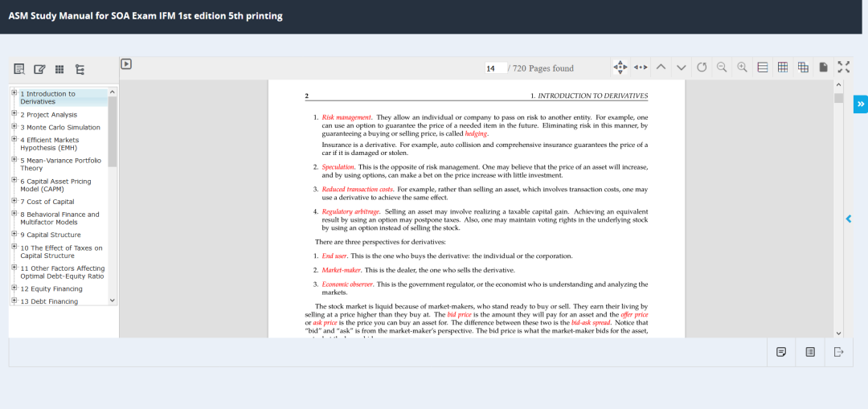Open '11 Other Factors Affecting Optimal Debt-Equity Ratio'
The height and width of the screenshot is (409, 868).
[63, 272]
